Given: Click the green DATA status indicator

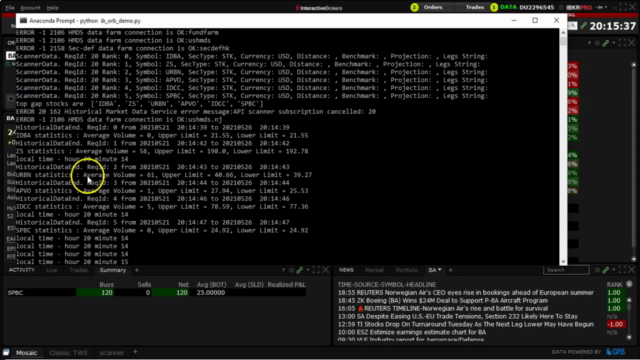Looking at the screenshot, I should (508, 7).
